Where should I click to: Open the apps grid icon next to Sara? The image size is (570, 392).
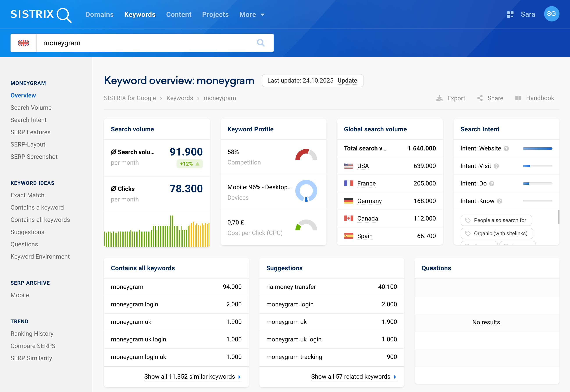tap(510, 14)
